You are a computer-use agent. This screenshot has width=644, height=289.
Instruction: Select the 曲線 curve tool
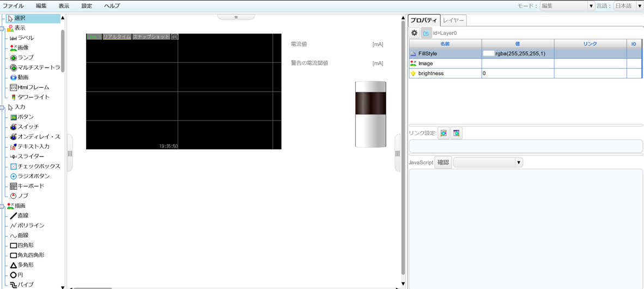[19, 235]
